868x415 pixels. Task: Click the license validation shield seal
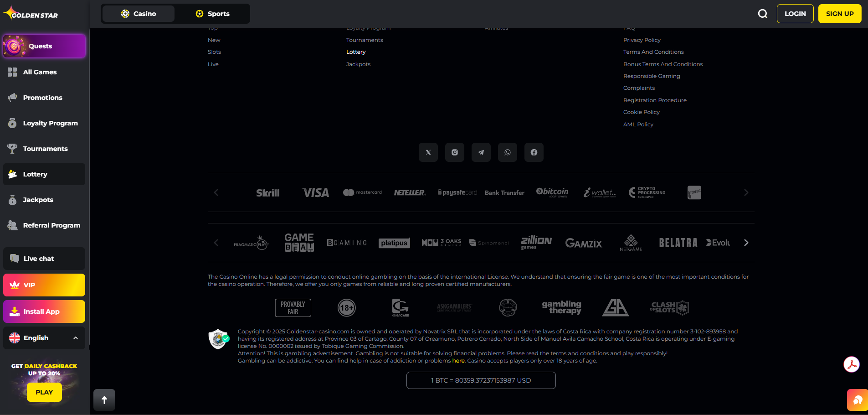click(x=219, y=339)
